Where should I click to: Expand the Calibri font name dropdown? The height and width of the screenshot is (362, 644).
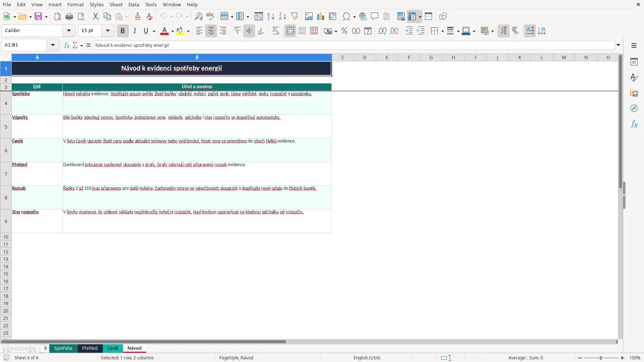[69, 31]
